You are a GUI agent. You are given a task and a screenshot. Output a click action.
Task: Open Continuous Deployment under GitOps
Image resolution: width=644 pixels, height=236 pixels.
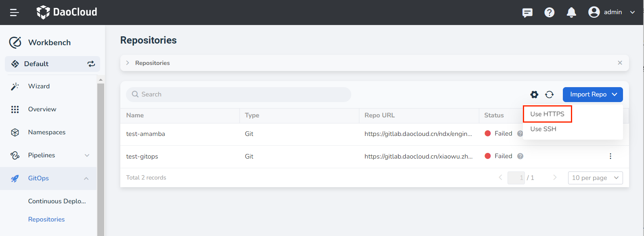coord(57,201)
